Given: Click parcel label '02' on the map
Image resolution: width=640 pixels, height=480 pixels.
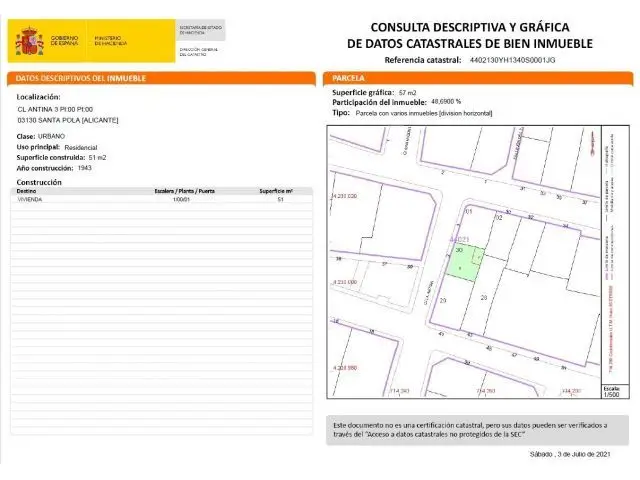Looking at the screenshot, I should [x=499, y=218].
